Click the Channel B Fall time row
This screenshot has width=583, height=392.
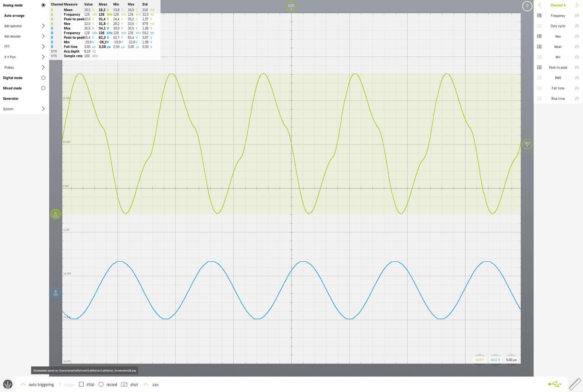tap(105, 47)
